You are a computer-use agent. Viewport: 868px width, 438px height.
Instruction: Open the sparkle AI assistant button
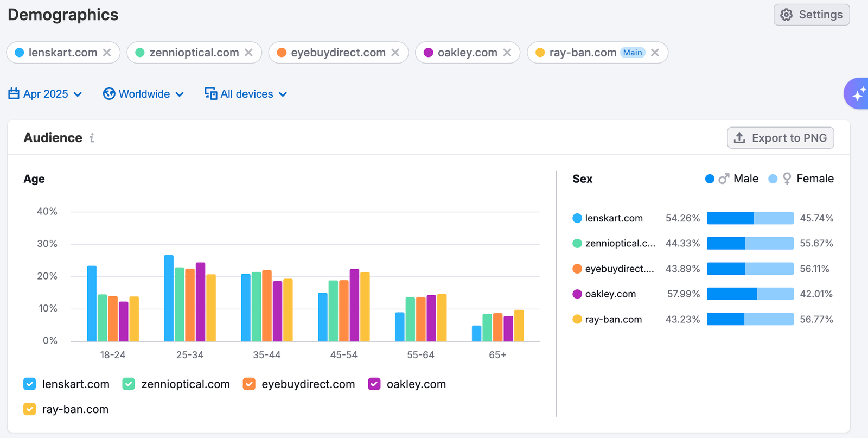[x=858, y=94]
